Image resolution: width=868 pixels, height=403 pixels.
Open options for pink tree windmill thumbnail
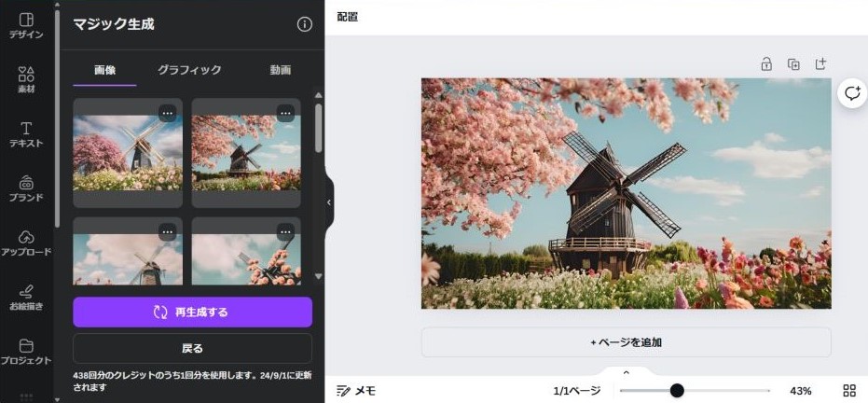pyautogui.click(x=168, y=113)
